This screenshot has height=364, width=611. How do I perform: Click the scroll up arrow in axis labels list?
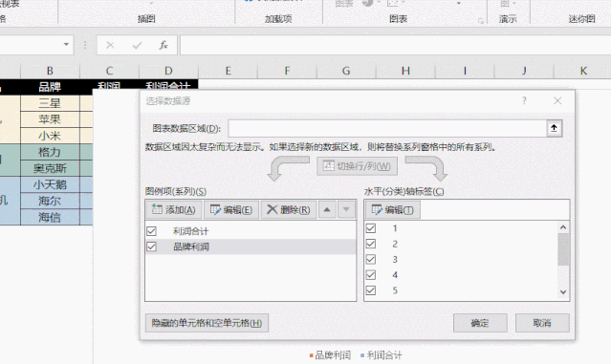563,227
